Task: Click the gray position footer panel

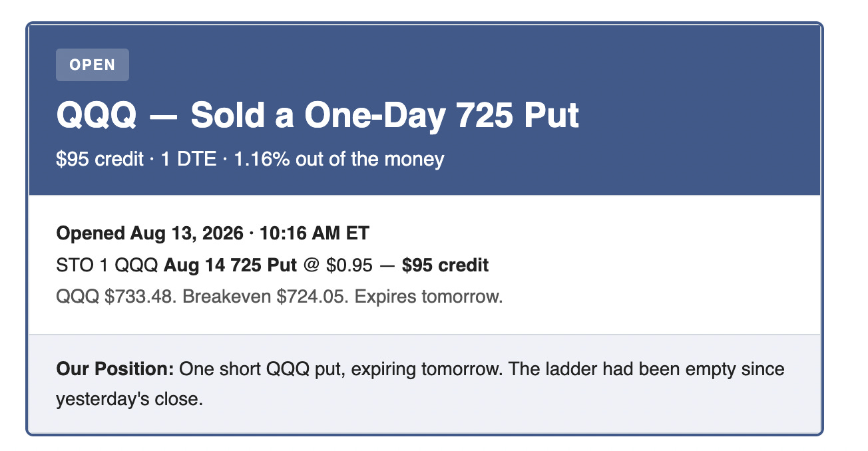Action: 425,383
